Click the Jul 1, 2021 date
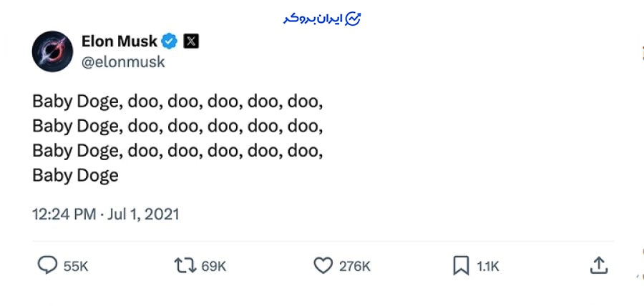 coord(143,214)
